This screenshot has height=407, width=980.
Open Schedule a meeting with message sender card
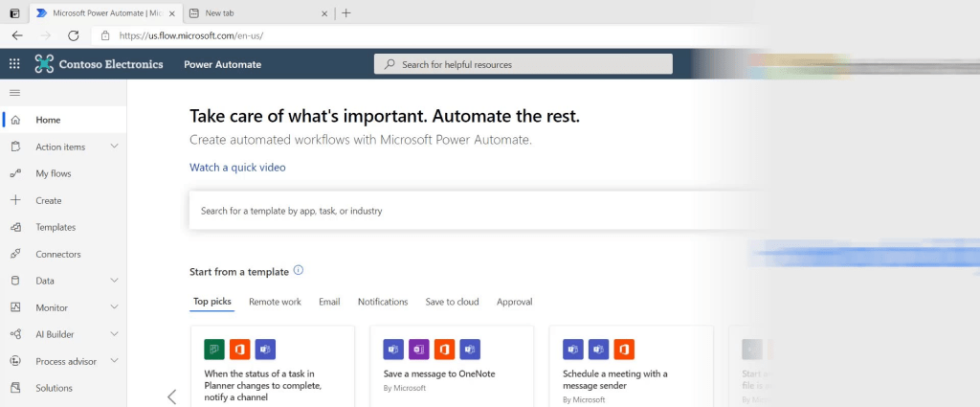point(631,367)
